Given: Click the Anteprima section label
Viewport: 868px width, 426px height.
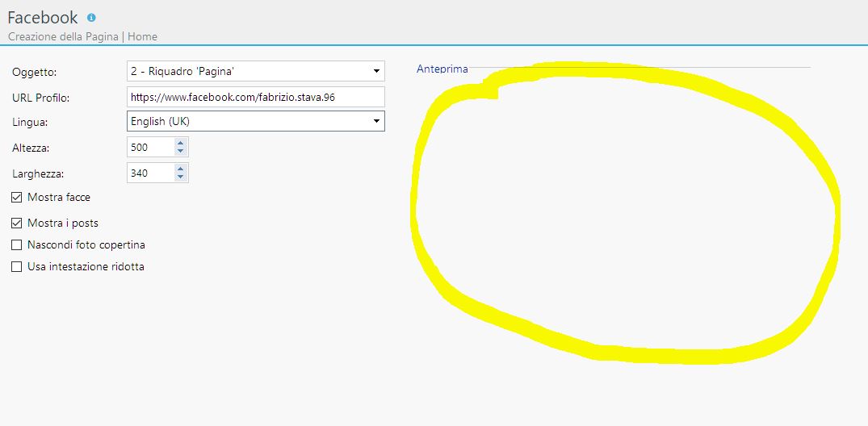Looking at the screenshot, I should point(442,69).
